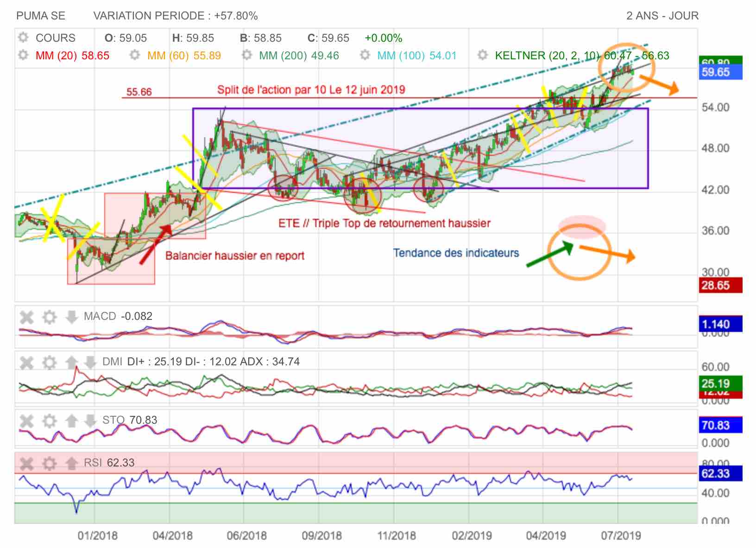Click the 48.00 price axis label
This screenshot has width=756, height=548.
click(x=716, y=148)
